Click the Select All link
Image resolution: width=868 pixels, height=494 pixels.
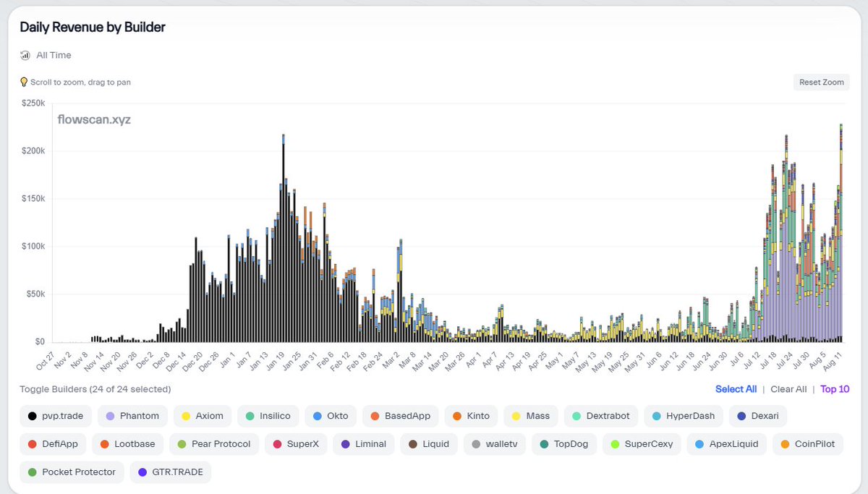[736, 389]
